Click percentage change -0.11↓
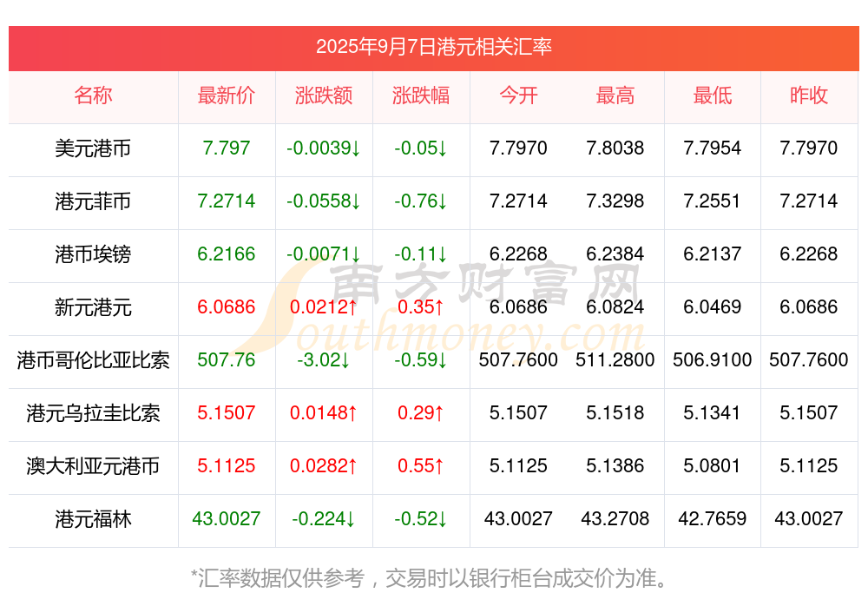The height and width of the screenshot is (606, 868). click(421, 254)
